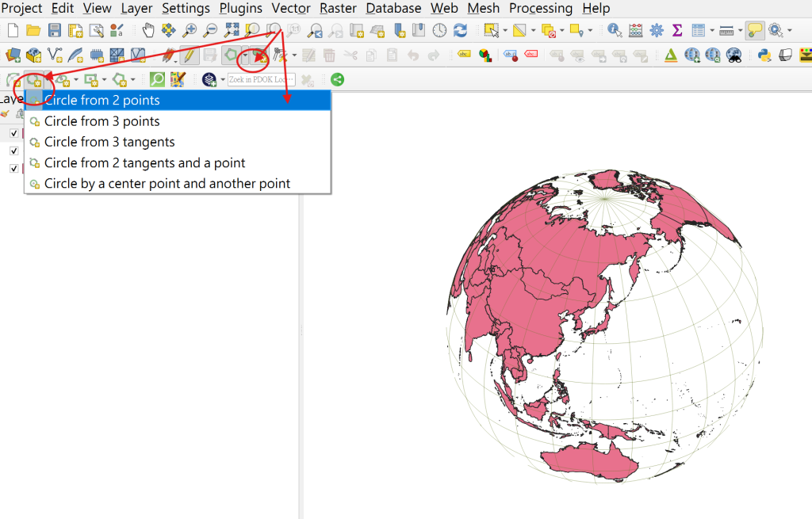812x519 pixels.
Task: Refresh the map canvas
Action: tap(461, 31)
